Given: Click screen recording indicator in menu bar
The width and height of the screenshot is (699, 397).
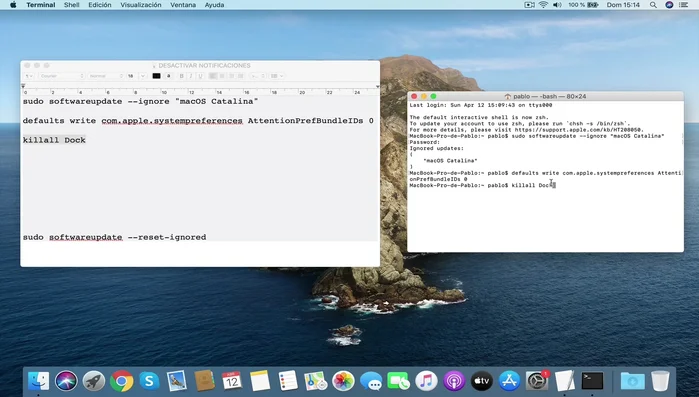Looking at the screenshot, I should (529, 5).
